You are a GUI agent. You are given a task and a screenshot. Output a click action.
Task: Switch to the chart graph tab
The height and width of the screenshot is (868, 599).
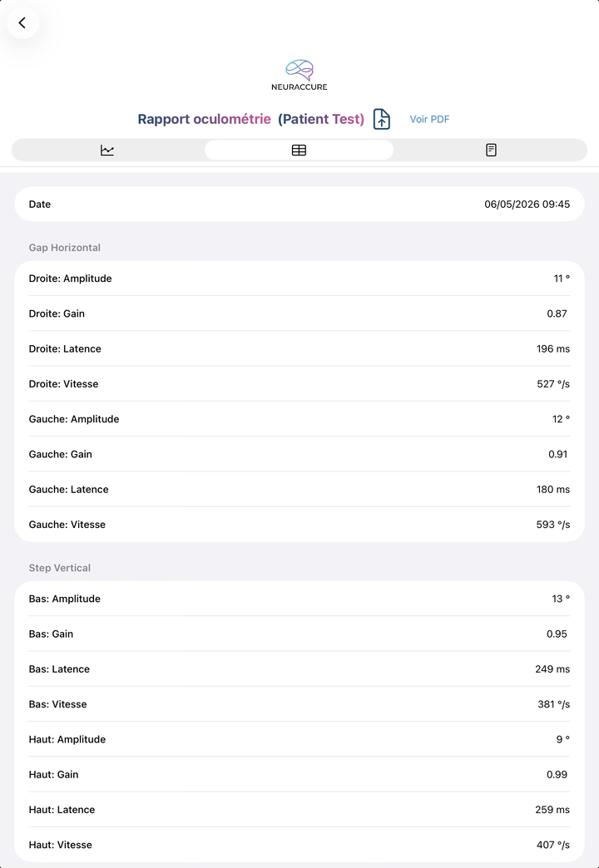[x=107, y=150]
